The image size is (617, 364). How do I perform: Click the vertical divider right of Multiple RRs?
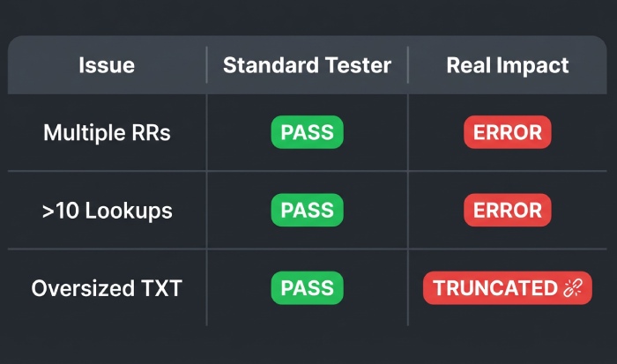point(206,133)
